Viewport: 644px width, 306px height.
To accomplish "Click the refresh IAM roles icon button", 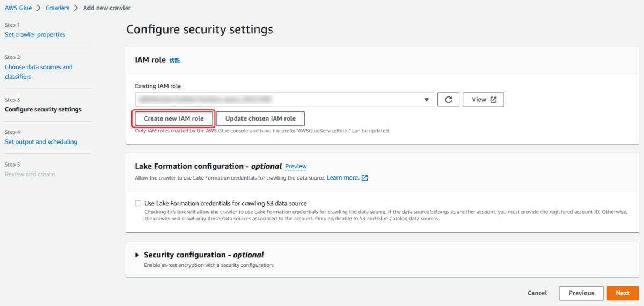I will pyautogui.click(x=448, y=99).
